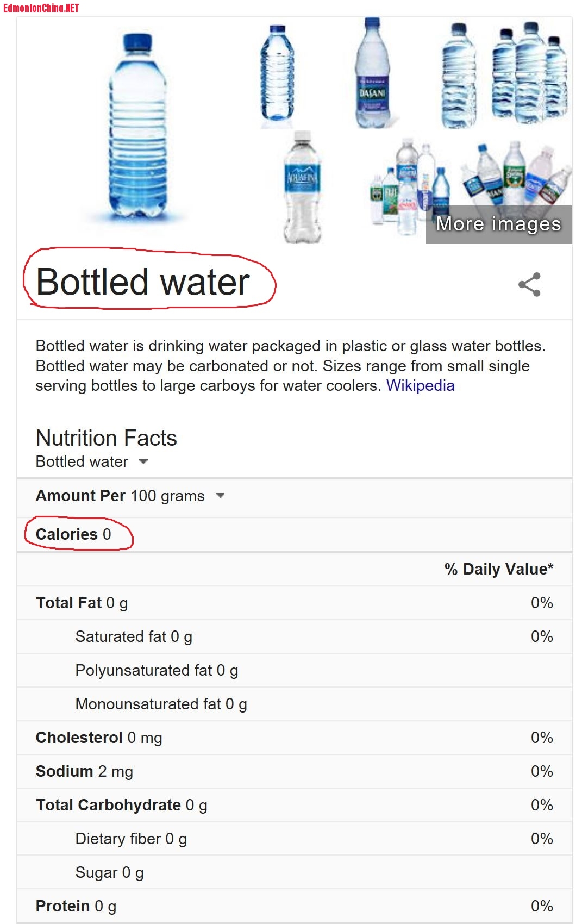The width and height of the screenshot is (582, 924).
Task: Select the Protein 0 g row
Action: [x=76, y=906]
